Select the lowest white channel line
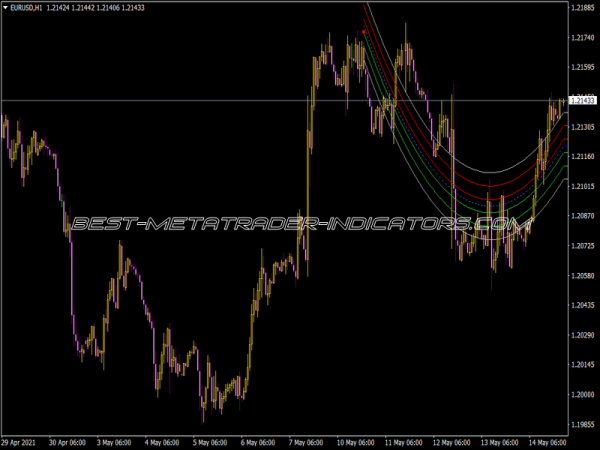This screenshot has height=450, width=600. [x=488, y=241]
